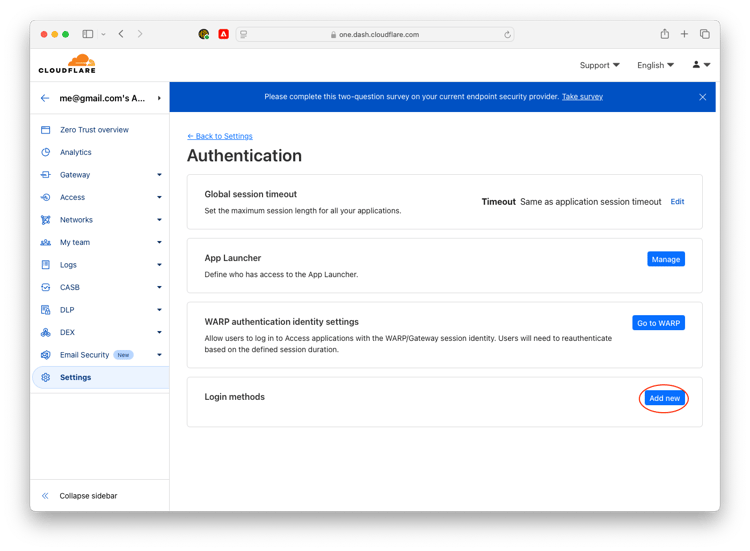Click the Analytics pie chart icon

[45, 152]
